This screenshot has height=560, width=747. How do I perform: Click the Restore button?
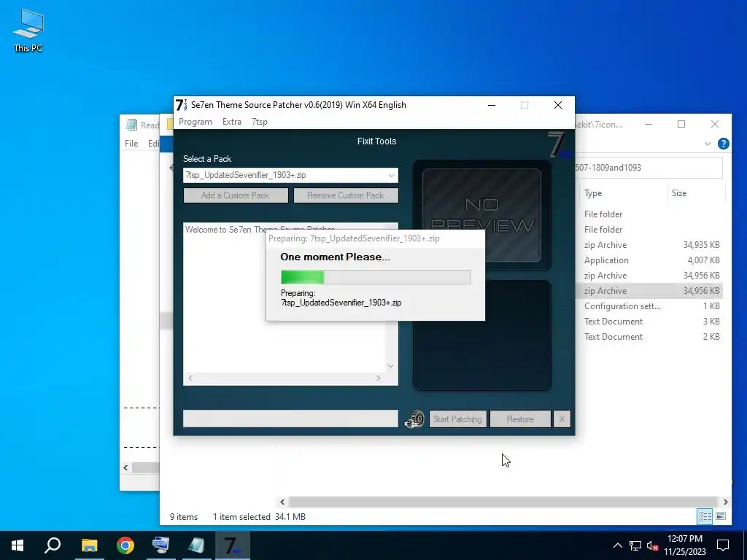(x=520, y=419)
